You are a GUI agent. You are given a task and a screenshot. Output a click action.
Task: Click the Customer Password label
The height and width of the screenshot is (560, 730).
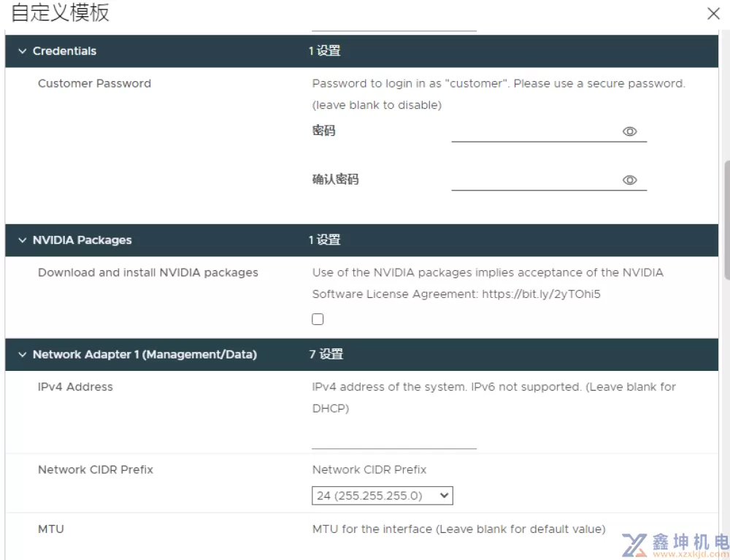coord(94,84)
